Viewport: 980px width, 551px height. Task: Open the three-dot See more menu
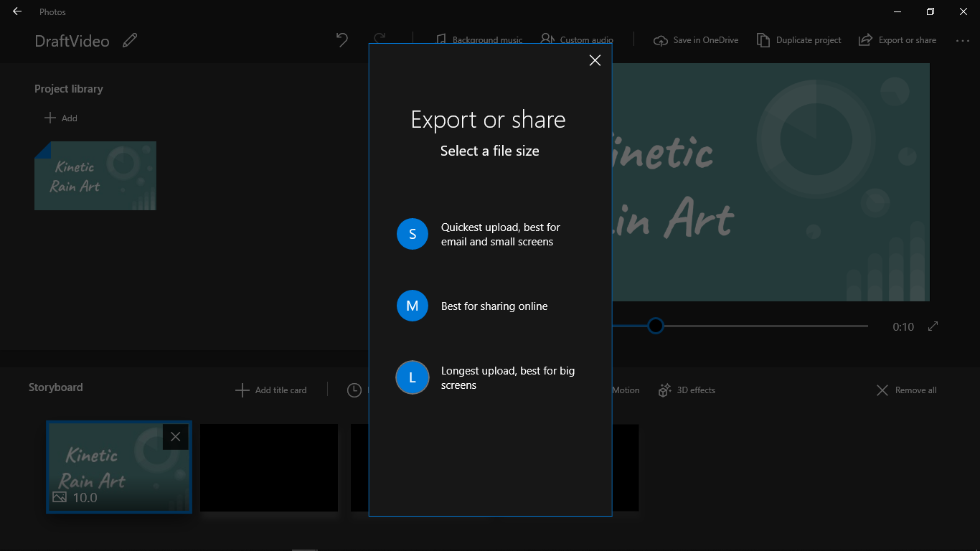(x=963, y=41)
